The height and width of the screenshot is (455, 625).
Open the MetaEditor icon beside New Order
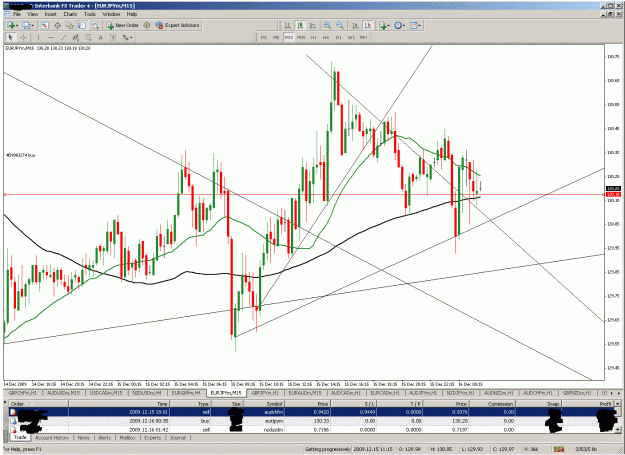pyautogui.click(x=147, y=25)
